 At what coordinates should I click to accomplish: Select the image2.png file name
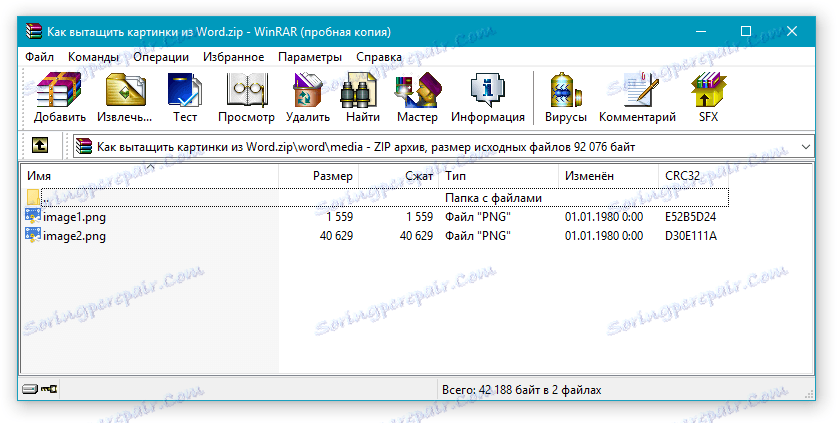coord(74,236)
